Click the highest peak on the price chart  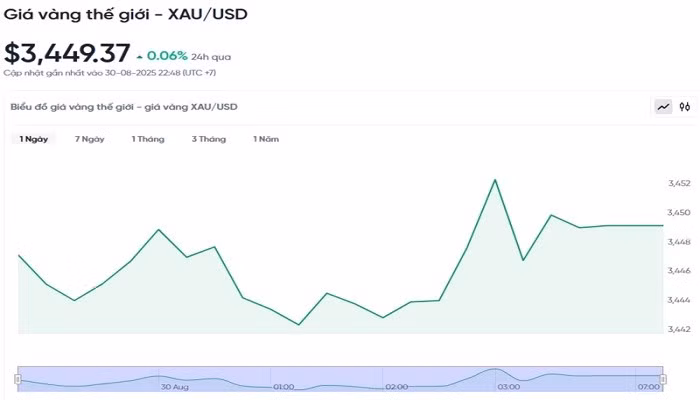coord(495,180)
